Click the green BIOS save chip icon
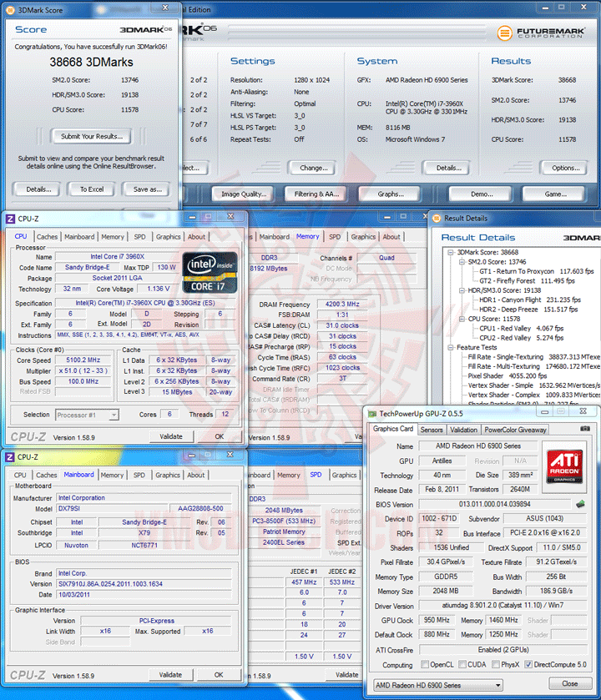601x700 pixels. (580, 504)
